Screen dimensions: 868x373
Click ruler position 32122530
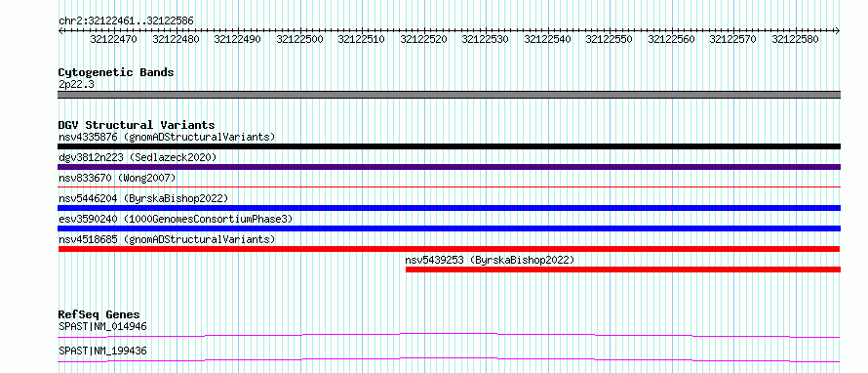pyautogui.click(x=485, y=39)
